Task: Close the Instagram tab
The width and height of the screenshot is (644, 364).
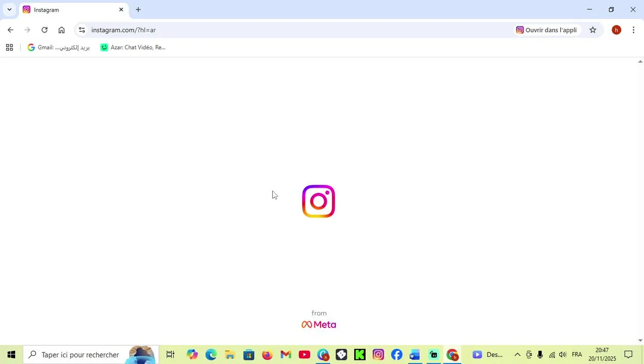Action: pos(121,10)
